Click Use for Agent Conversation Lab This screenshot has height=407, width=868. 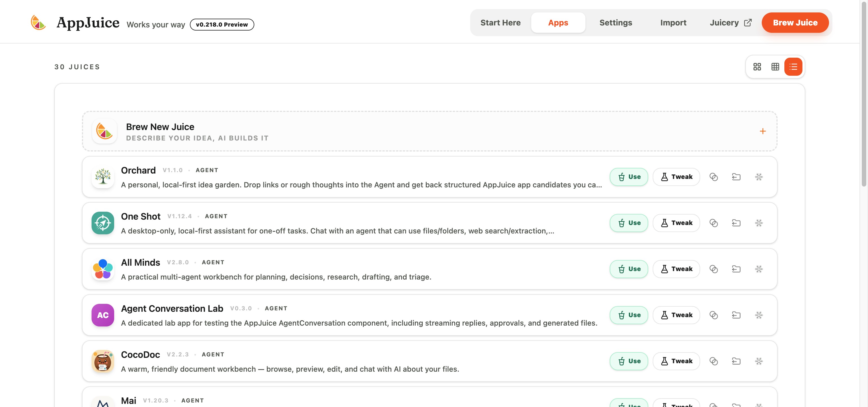click(629, 315)
